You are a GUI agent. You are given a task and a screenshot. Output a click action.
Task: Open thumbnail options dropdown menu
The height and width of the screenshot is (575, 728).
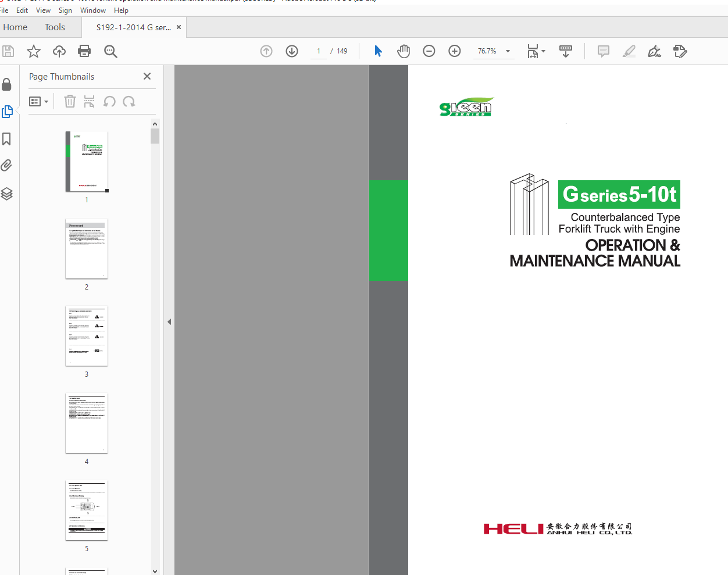point(38,102)
